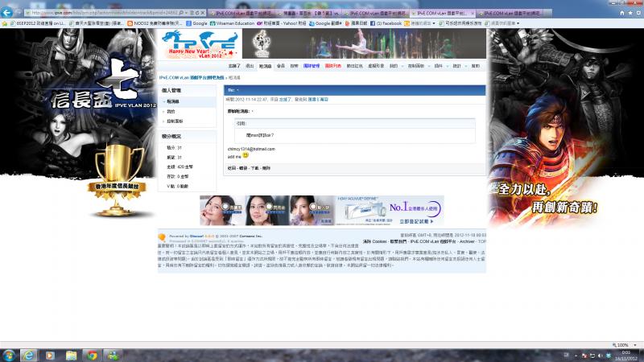Viewport: 644px width, 362px height.
Task: Click the blue nav menu link
Action: 312,66
